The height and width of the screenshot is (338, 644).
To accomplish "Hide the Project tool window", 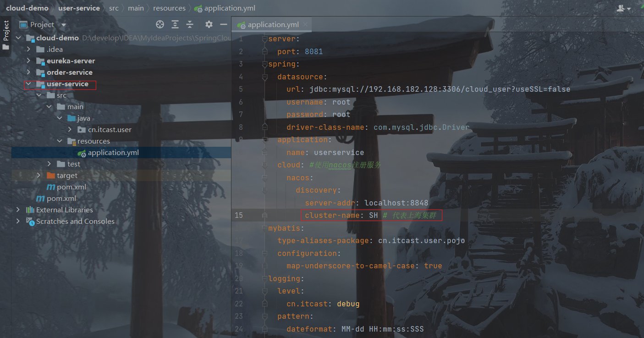I will point(224,24).
